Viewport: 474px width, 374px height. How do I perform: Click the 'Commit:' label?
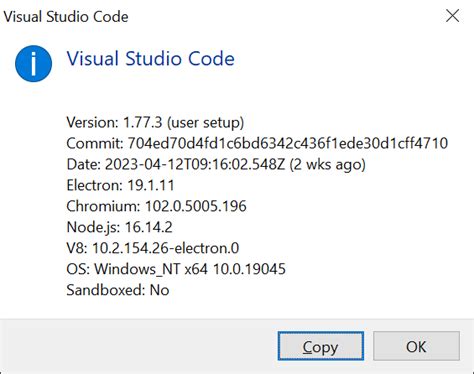coord(95,143)
